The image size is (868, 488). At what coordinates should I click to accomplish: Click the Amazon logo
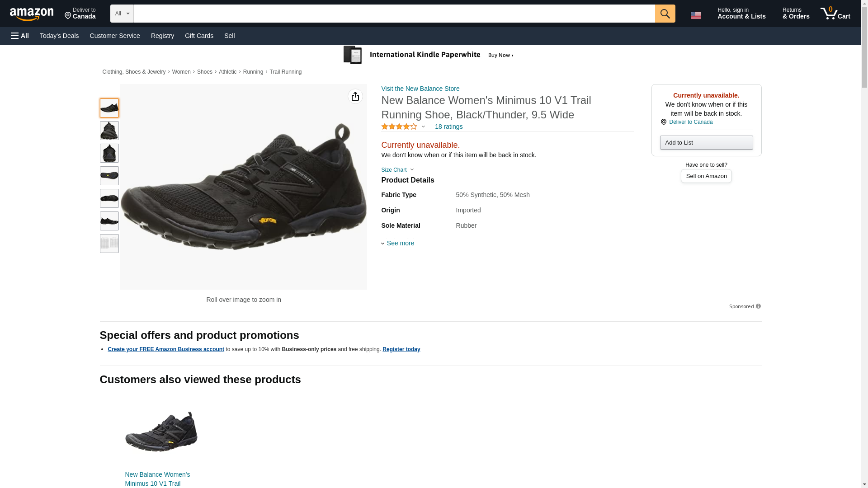pos(32,14)
